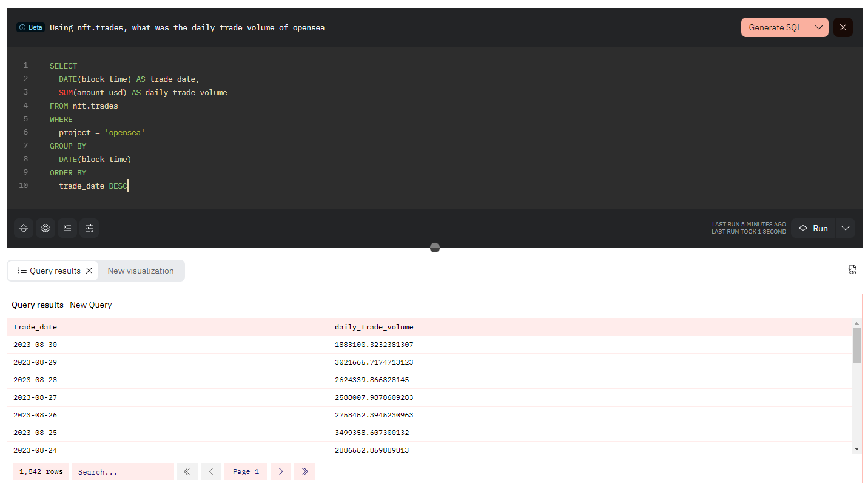Image resolution: width=868 pixels, height=483 pixels.
Task: Run the query
Action: coord(813,228)
